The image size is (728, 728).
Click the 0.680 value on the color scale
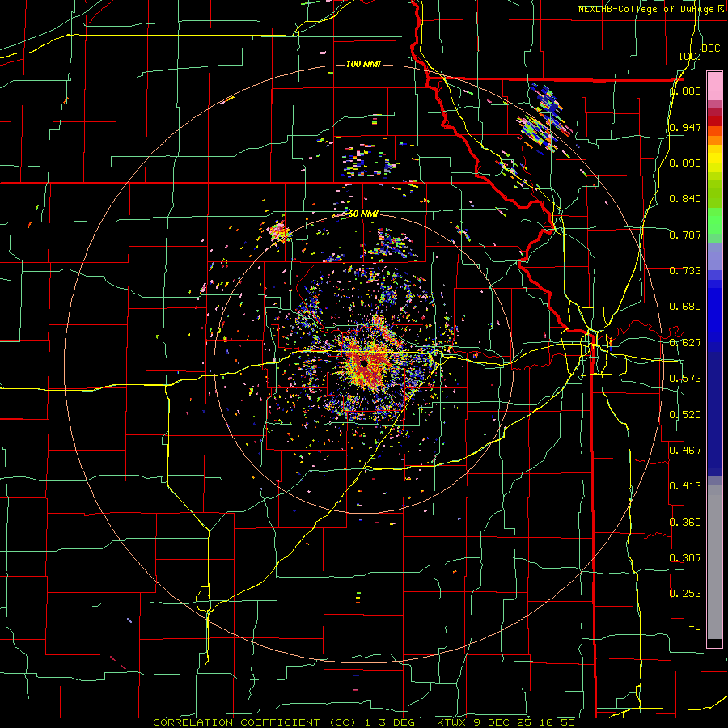(x=685, y=307)
